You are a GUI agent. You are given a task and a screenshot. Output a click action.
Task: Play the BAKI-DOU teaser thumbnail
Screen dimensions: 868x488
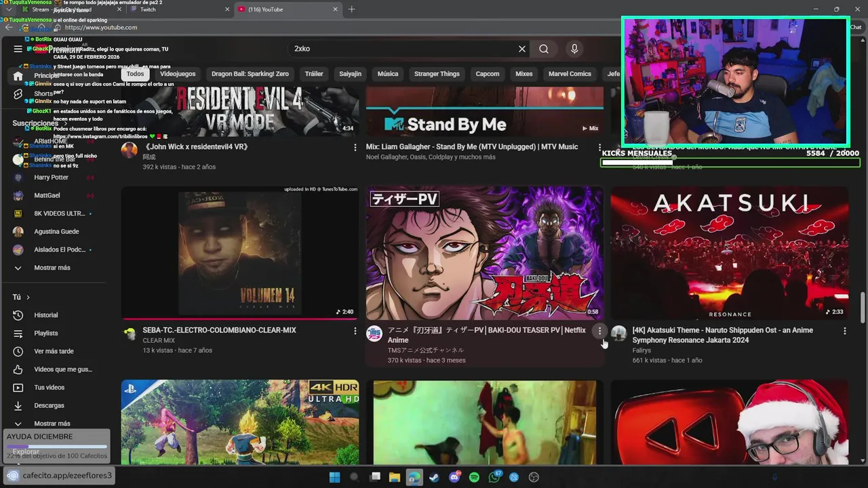pos(485,253)
